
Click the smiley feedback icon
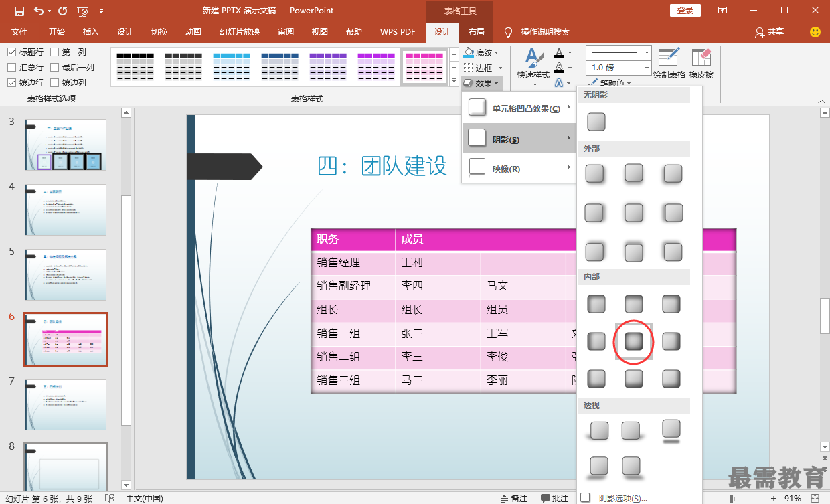tap(815, 32)
